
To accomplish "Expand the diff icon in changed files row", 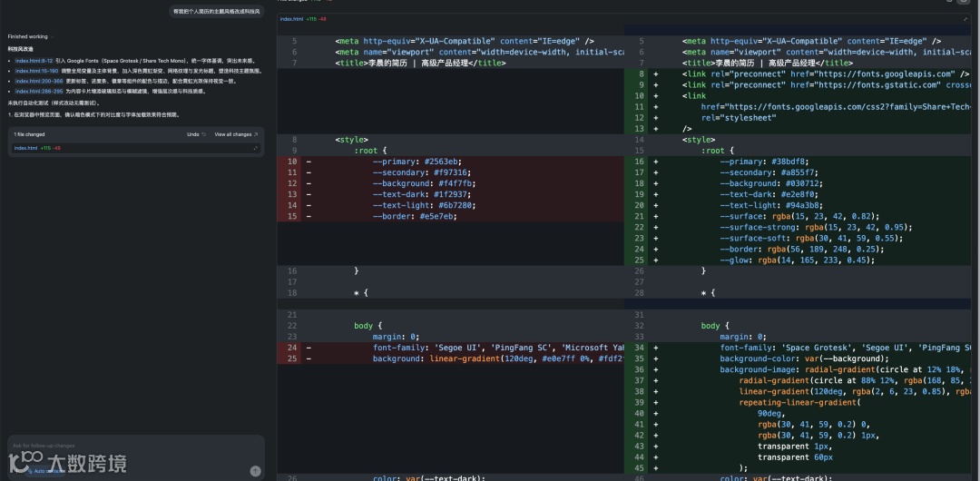I will click(255, 148).
